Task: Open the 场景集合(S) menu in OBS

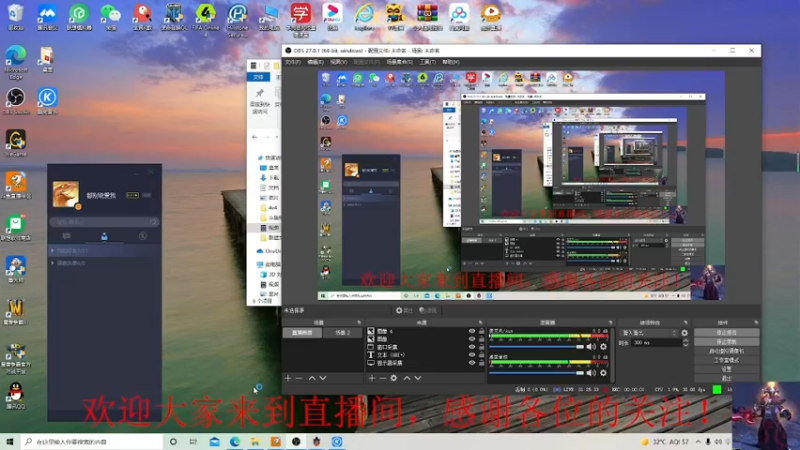Action: click(x=399, y=62)
